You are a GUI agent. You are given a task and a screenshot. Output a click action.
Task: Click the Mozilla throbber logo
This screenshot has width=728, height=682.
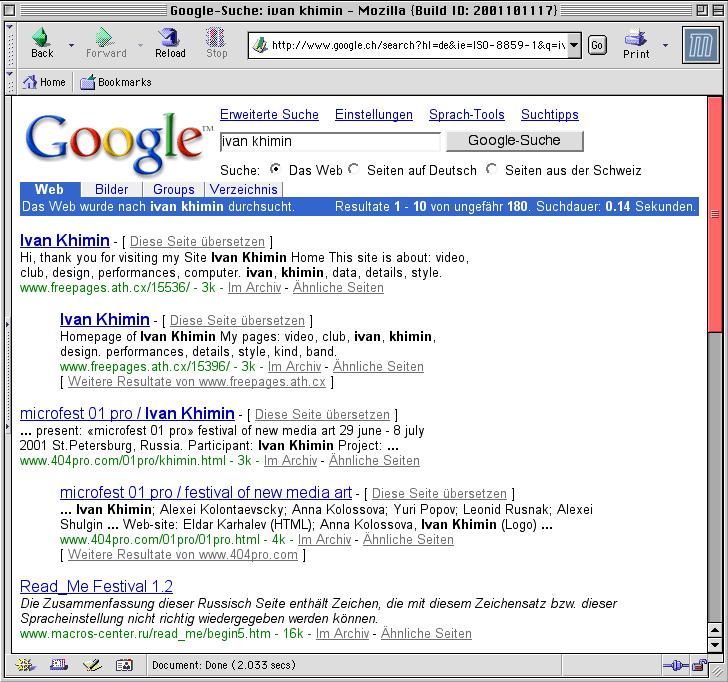(700, 45)
